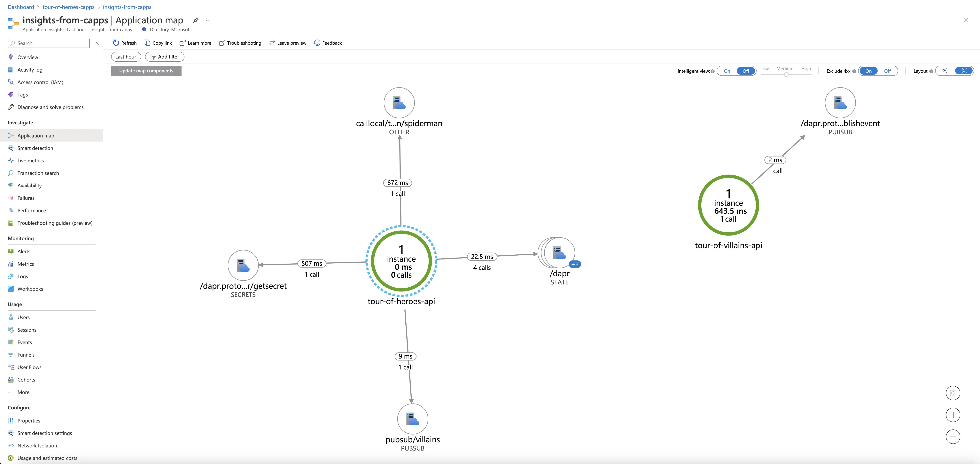Viewport: 980px width, 464px height.
Task: Click the sidebar Search field
Action: tap(49, 43)
